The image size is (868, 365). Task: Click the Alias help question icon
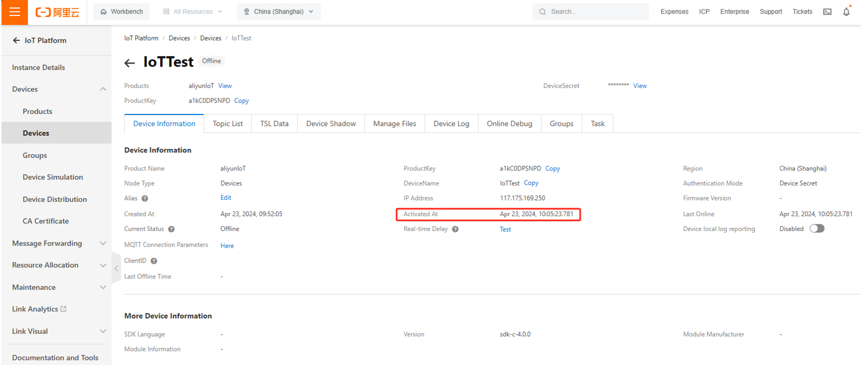pos(145,198)
